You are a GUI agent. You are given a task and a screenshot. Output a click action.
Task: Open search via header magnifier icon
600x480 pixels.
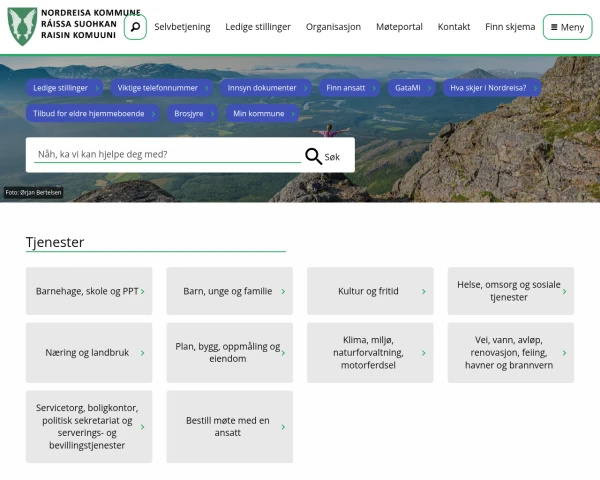pyautogui.click(x=135, y=27)
